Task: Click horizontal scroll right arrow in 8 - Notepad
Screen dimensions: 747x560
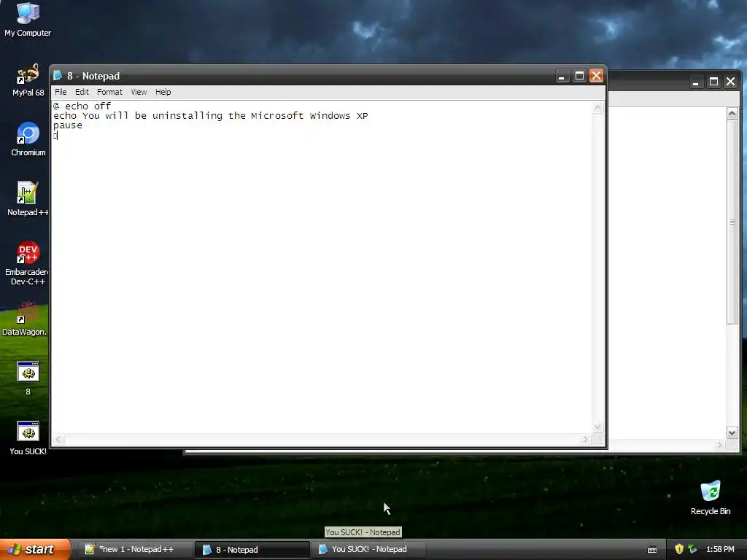Action: [x=586, y=440]
